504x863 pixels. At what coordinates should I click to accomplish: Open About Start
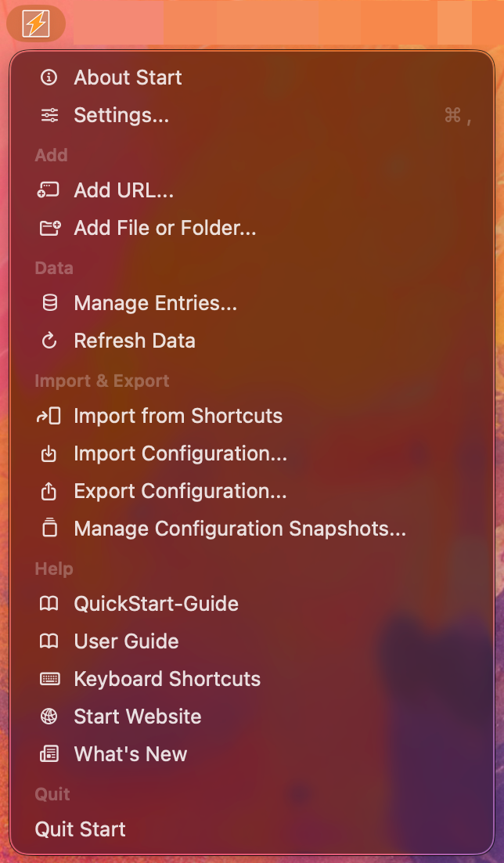128,78
